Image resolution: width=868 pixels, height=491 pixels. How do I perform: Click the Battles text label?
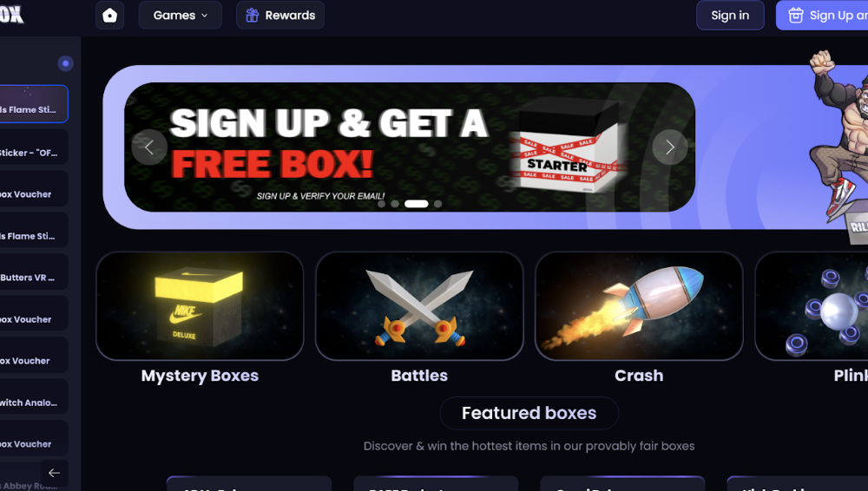point(419,376)
